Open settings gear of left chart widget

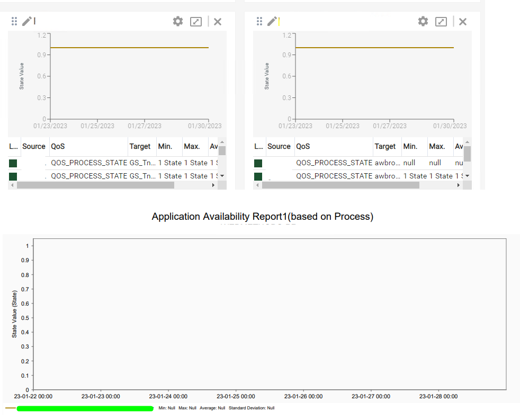(178, 21)
